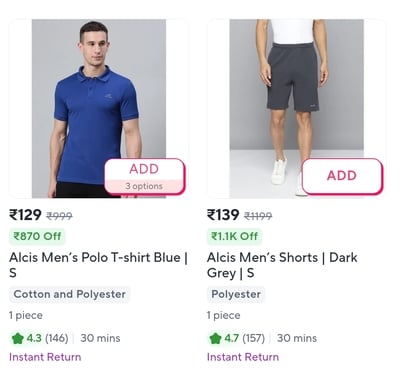
Task: Open Alcis Men's Polo T-shirt Blue title
Action: 98,265
